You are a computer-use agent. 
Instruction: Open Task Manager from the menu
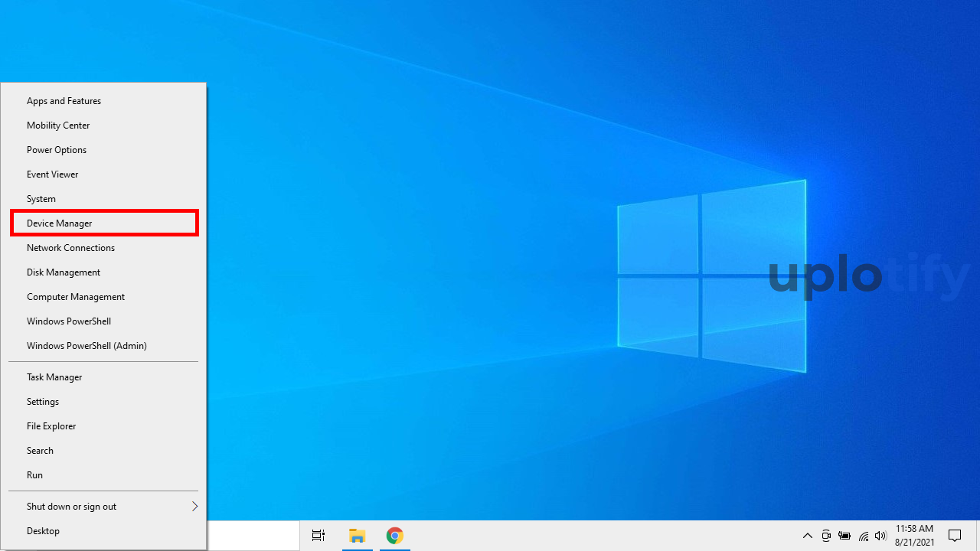click(54, 377)
